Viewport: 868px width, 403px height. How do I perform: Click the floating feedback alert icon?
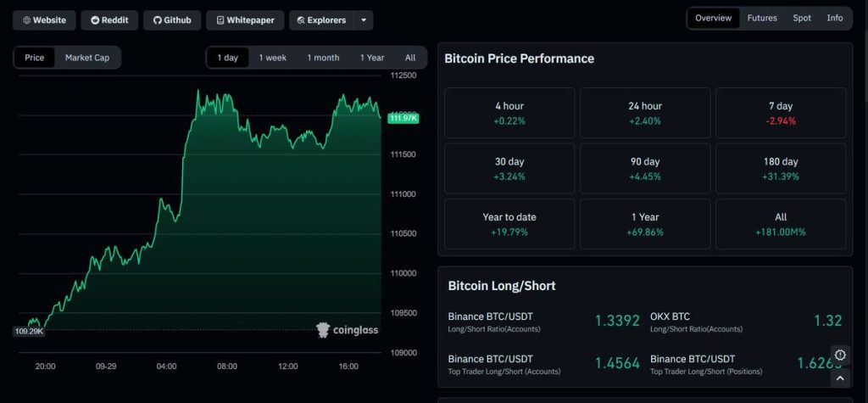pos(840,355)
